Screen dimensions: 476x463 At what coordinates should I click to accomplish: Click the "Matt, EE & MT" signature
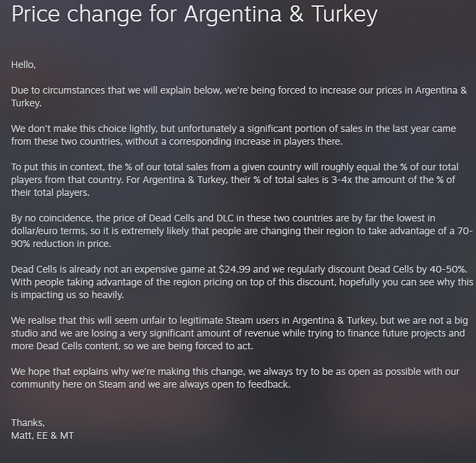coord(43,435)
